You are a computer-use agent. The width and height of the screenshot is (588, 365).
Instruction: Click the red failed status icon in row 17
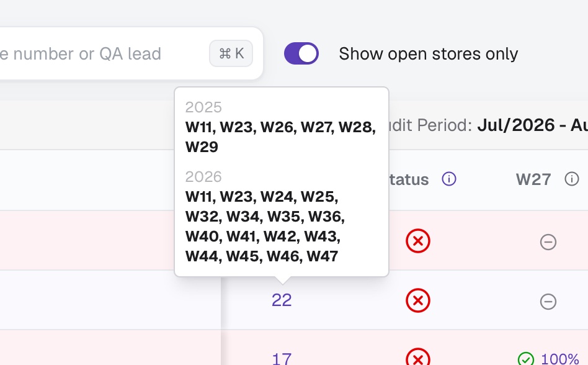[x=418, y=357]
